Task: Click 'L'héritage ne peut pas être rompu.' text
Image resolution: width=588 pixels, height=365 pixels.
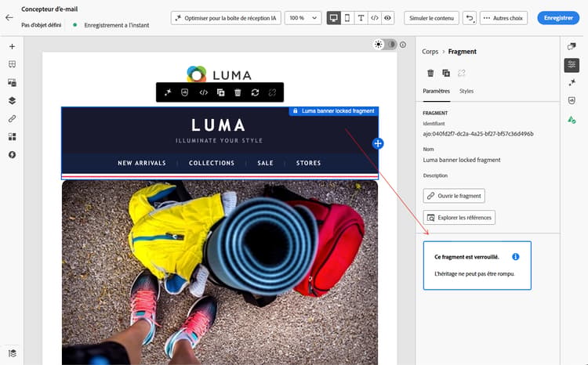Action: point(474,273)
